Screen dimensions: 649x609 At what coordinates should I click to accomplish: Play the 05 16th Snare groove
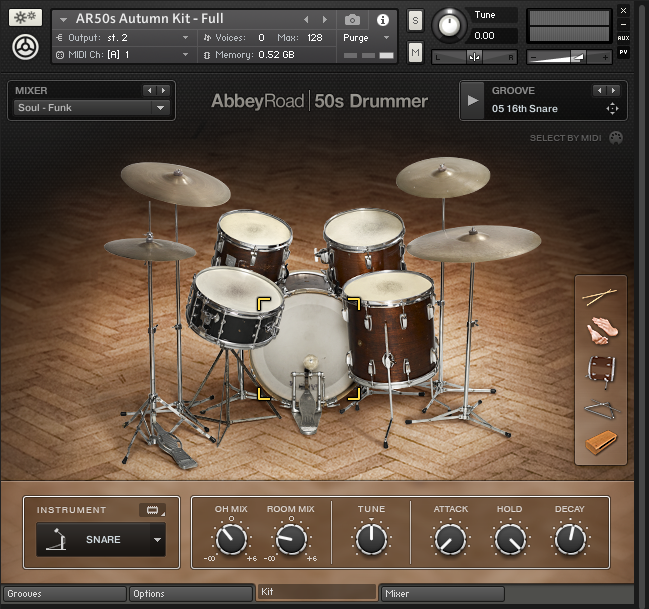click(x=473, y=100)
